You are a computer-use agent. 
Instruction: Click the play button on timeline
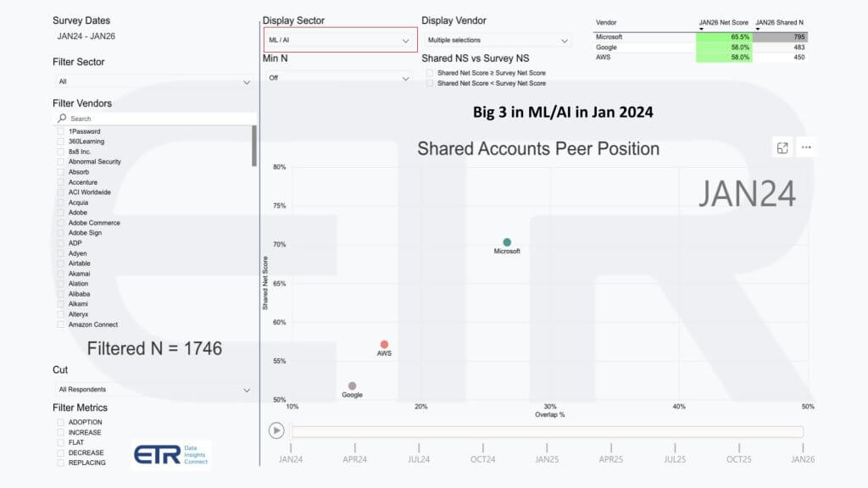pos(276,430)
